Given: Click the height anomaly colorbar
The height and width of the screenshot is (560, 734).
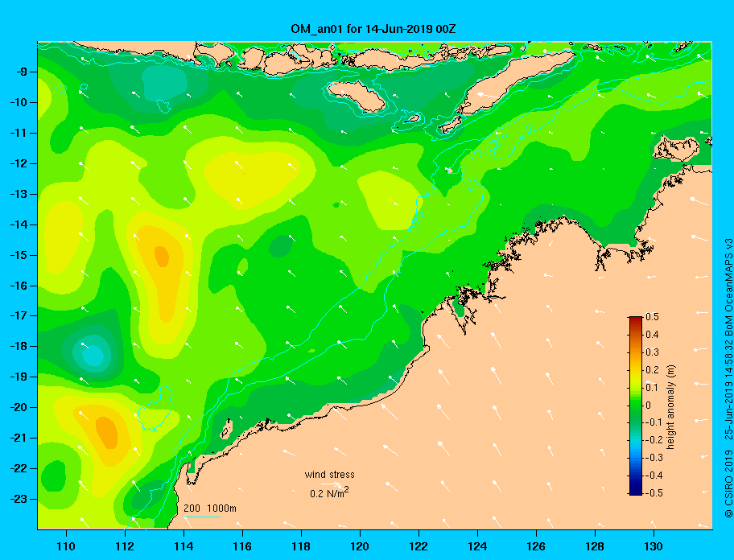Looking at the screenshot, I should pos(636,406).
